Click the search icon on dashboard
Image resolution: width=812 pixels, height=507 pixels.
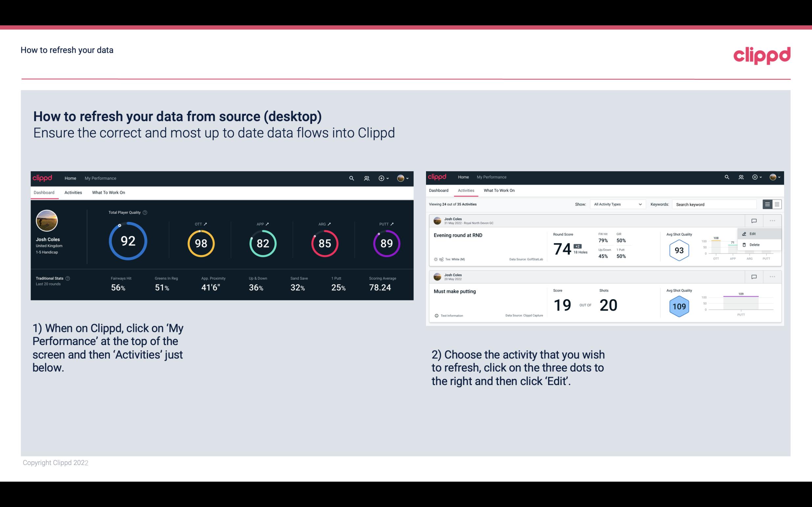click(x=351, y=178)
